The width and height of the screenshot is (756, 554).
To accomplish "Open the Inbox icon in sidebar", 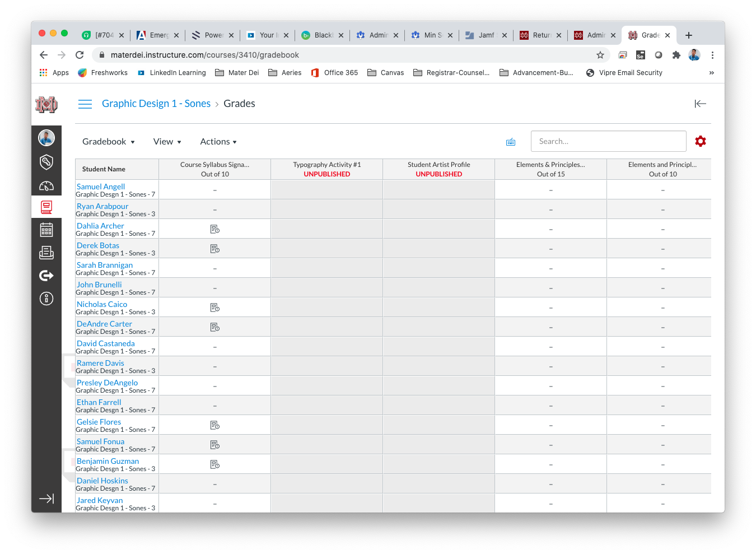I will click(x=46, y=253).
